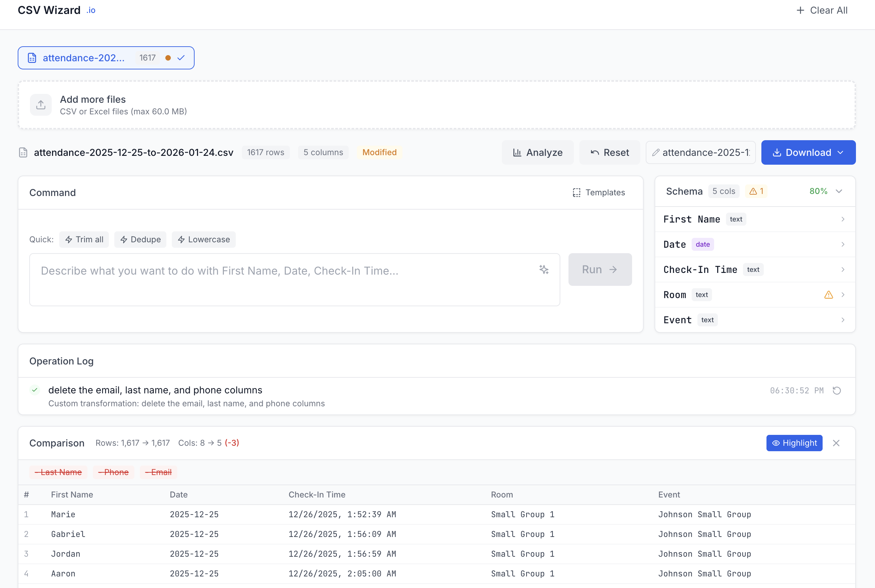Run the Dedupe quick action

[140, 239]
